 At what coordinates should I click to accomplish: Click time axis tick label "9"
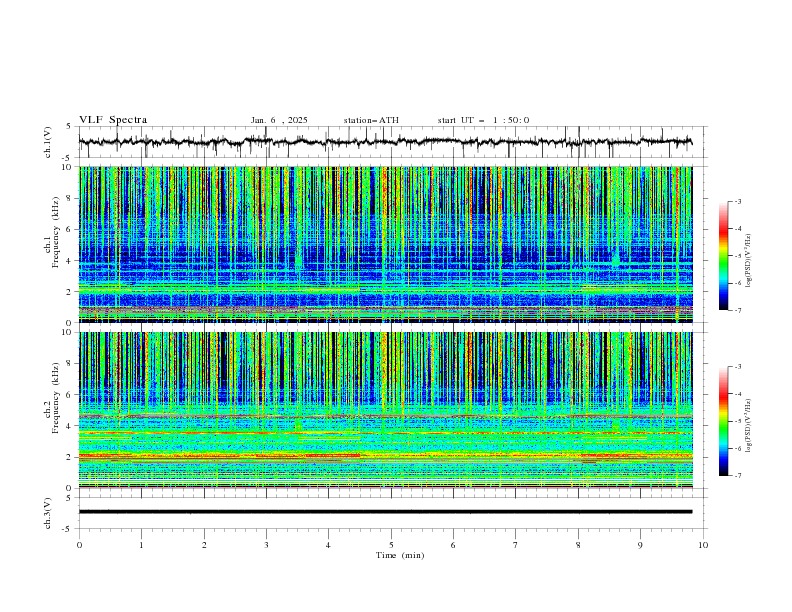click(640, 545)
